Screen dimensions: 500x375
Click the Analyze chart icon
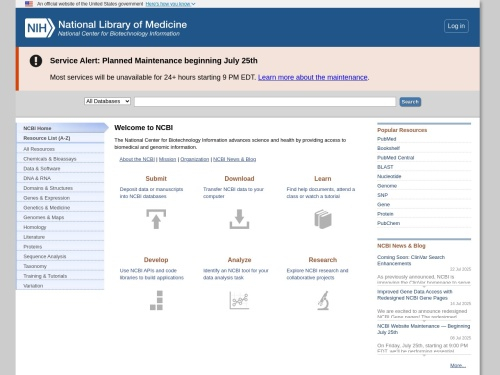pyautogui.click(x=239, y=300)
